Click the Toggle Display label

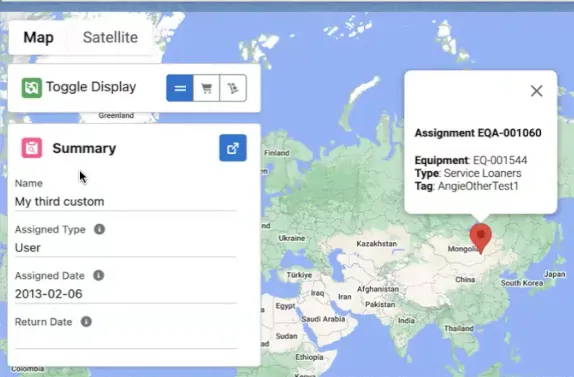[91, 87]
